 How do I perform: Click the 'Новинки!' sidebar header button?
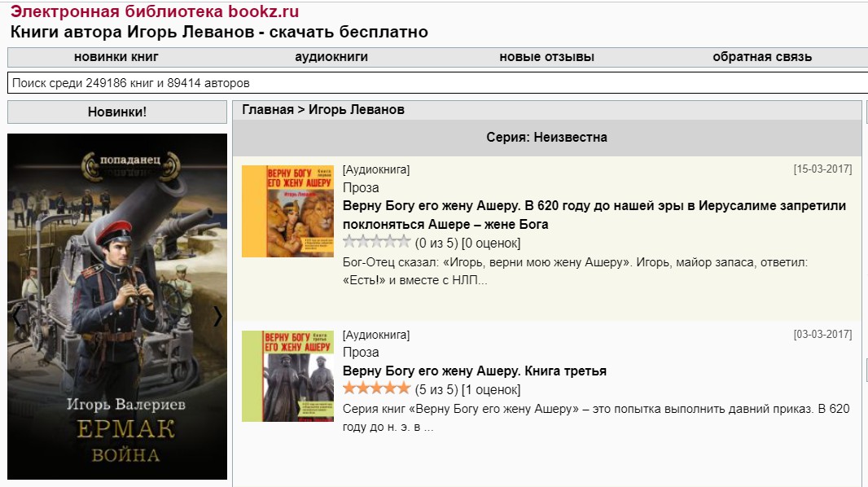[x=117, y=112]
